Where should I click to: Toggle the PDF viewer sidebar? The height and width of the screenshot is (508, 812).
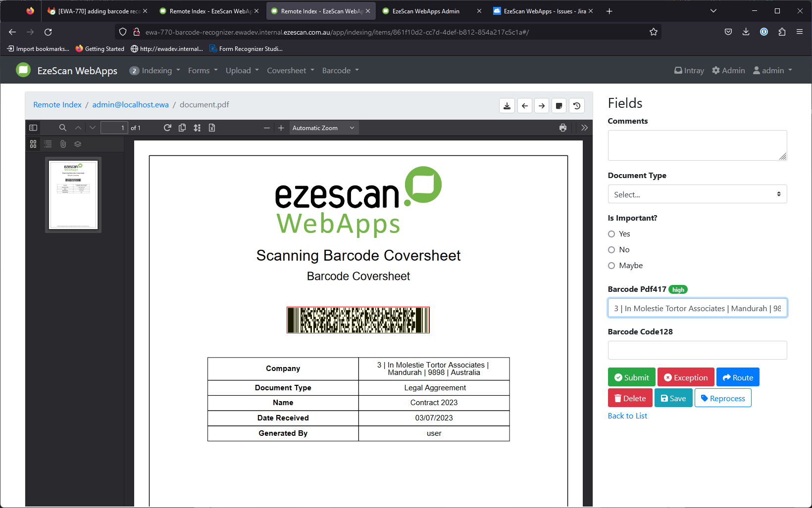33,128
